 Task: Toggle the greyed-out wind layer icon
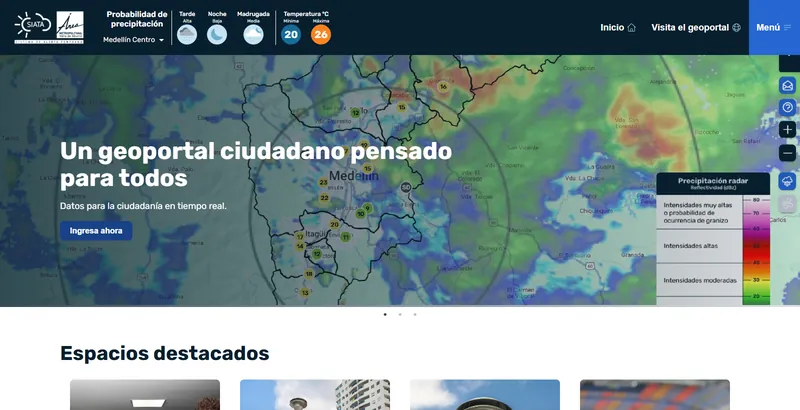coord(788,203)
